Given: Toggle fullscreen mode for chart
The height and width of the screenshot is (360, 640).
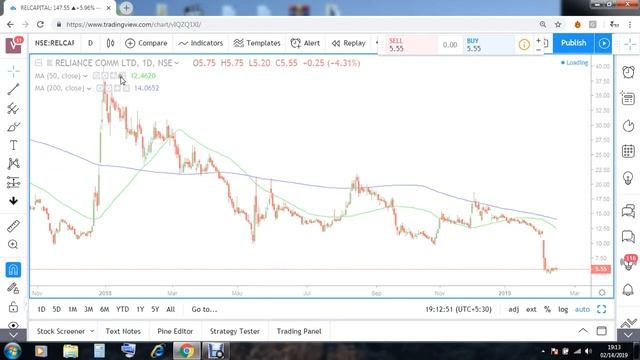Looking at the screenshot, I should coord(602,309).
